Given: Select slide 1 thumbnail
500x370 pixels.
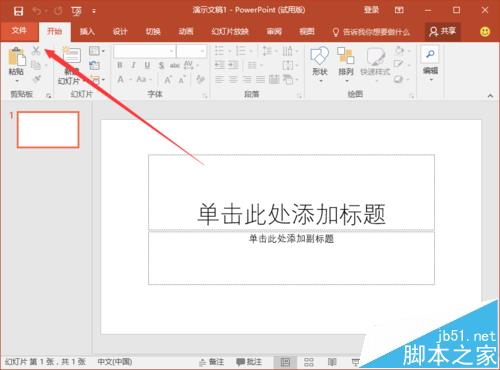Looking at the screenshot, I should [x=48, y=130].
